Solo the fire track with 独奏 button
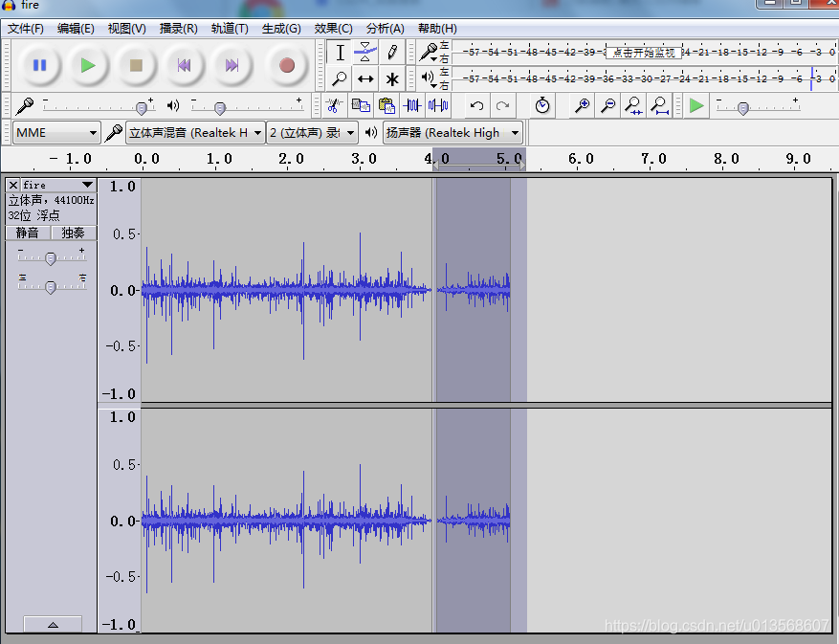Viewport: 839px width, 644px height. [x=74, y=233]
